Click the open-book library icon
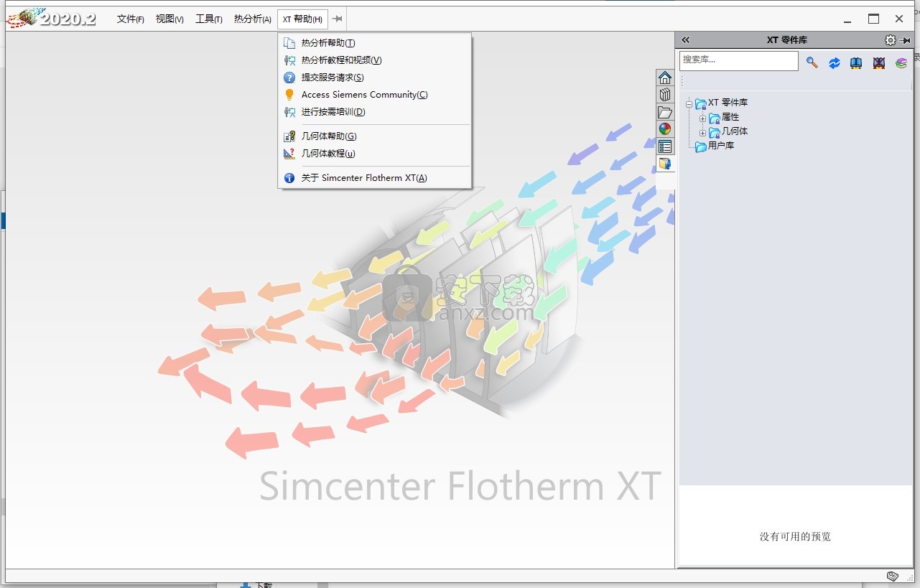 click(x=856, y=63)
